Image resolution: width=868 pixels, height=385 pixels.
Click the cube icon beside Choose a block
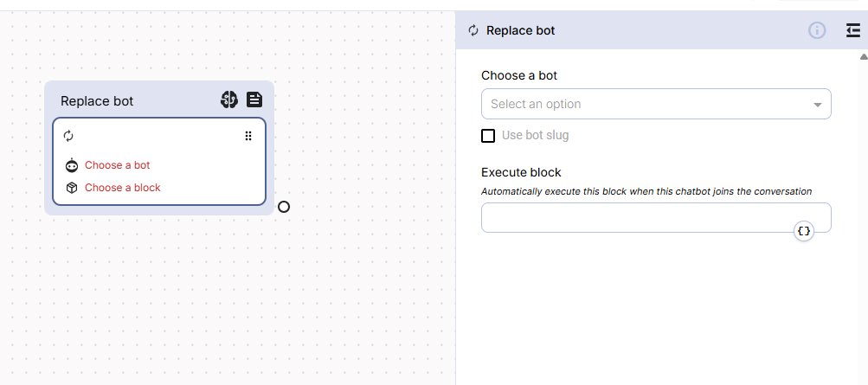72,188
